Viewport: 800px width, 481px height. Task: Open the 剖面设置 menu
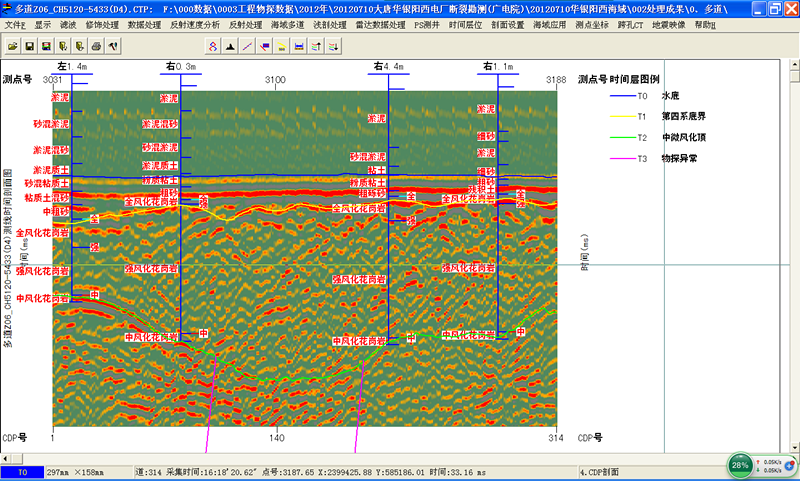click(507, 24)
